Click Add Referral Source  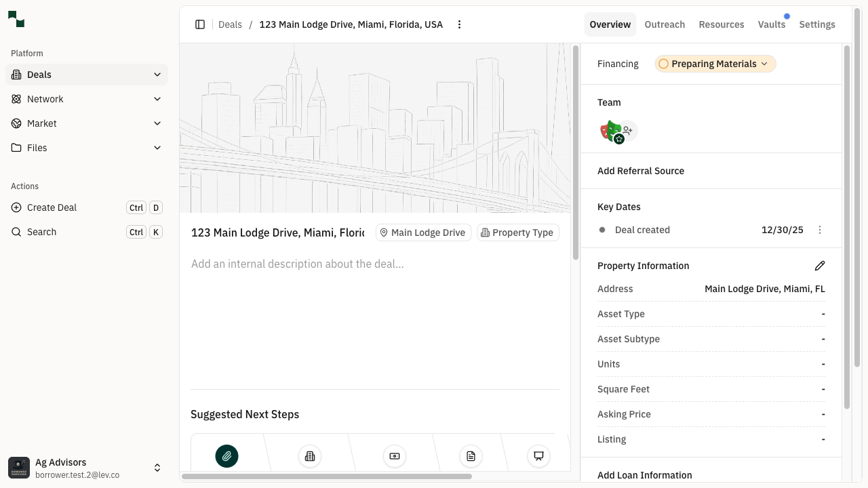point(641,171)
